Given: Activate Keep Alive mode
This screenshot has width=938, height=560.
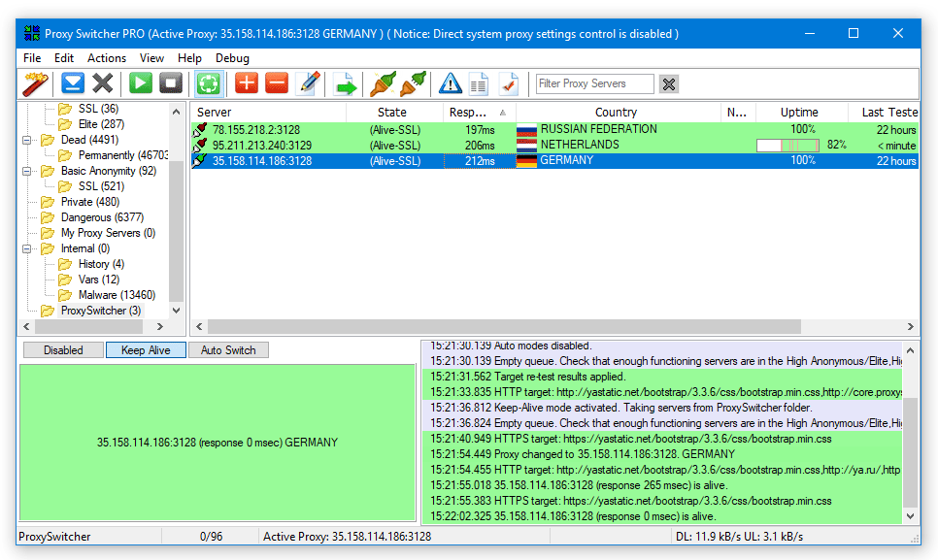Looking at the screenshot, I should point(146,350).
